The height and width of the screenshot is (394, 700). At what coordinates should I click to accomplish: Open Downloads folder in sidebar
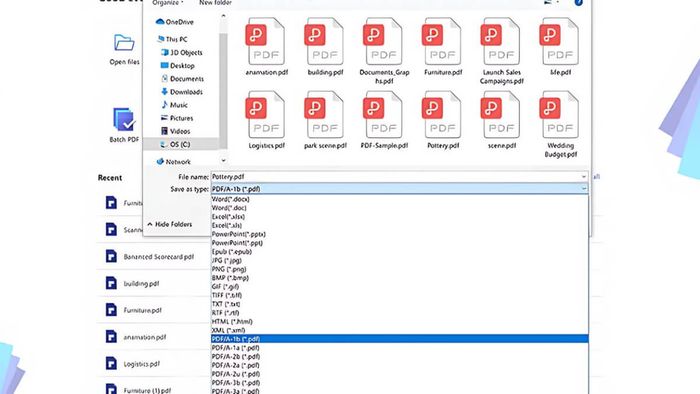pos(182,92)
